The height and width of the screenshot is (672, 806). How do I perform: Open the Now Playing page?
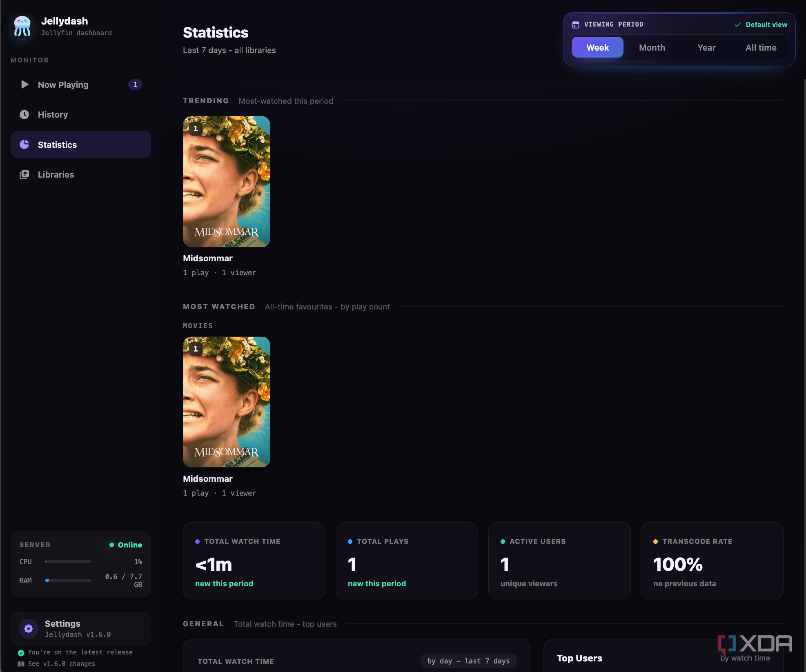point(81,85)
